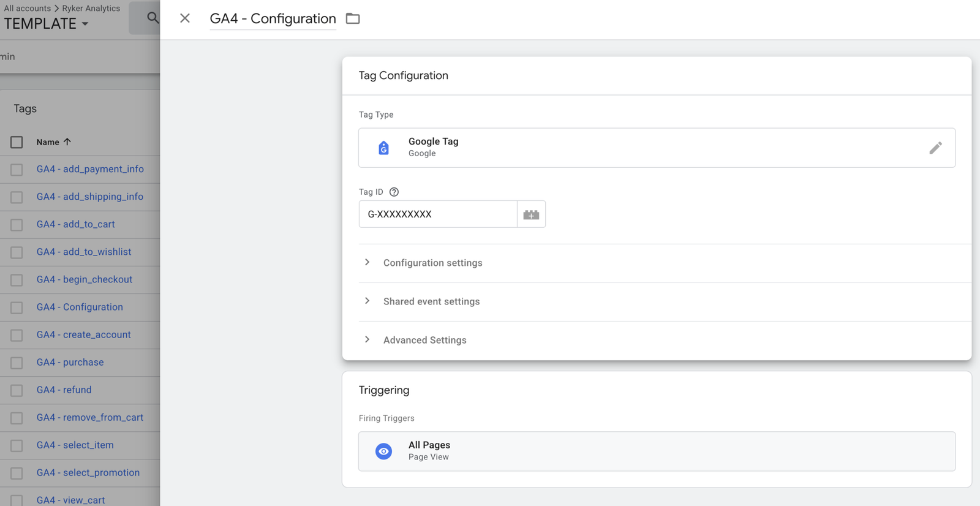Screen dimensions: 980x506
Task: Open the GA4 - Configuration tag link
Action: point(80,307)
